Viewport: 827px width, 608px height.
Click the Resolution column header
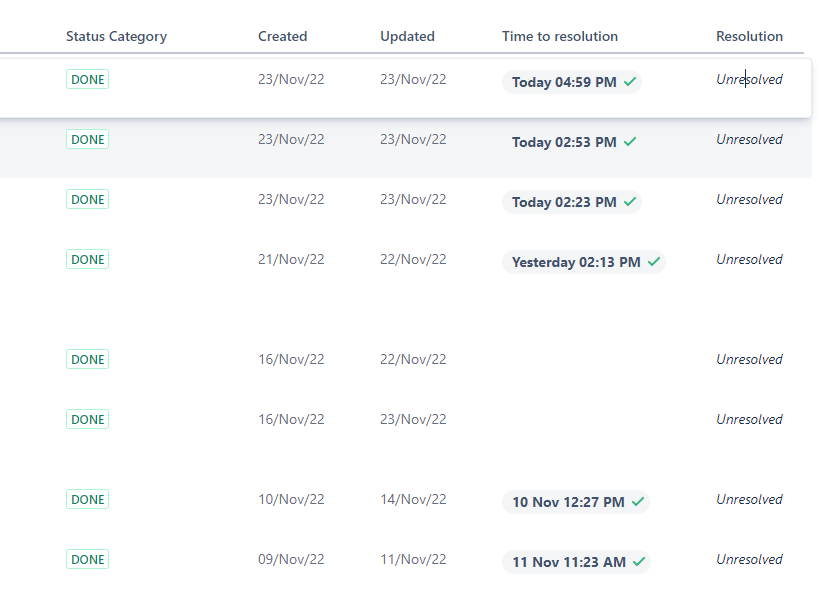click(x=749, y=36)
